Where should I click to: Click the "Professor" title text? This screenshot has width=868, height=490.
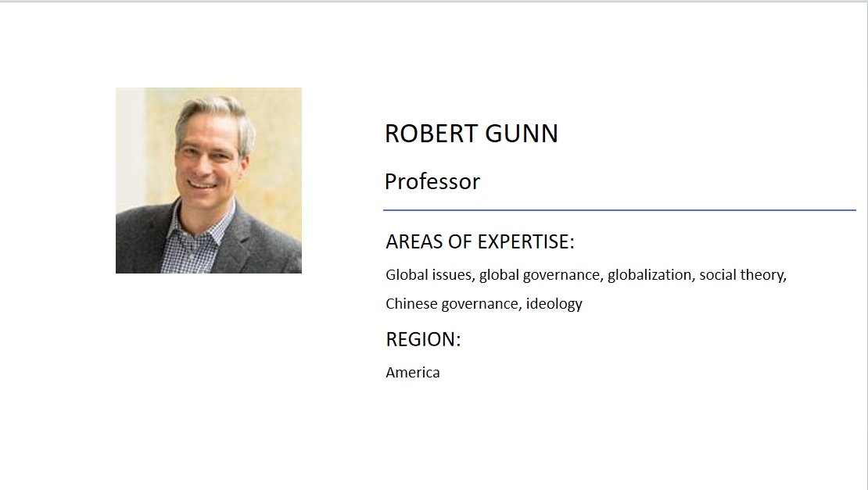coord(432,181)
